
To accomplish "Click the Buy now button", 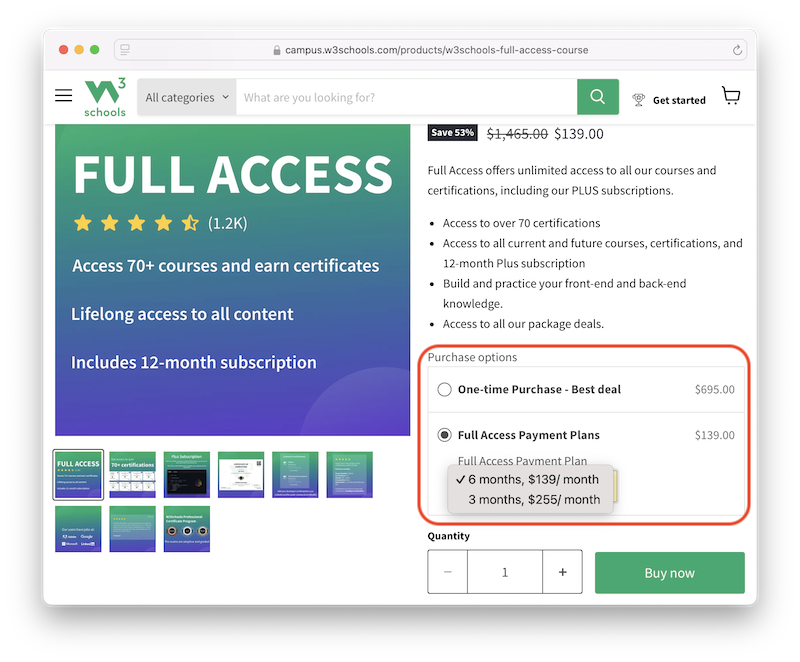I will [669, 573].
